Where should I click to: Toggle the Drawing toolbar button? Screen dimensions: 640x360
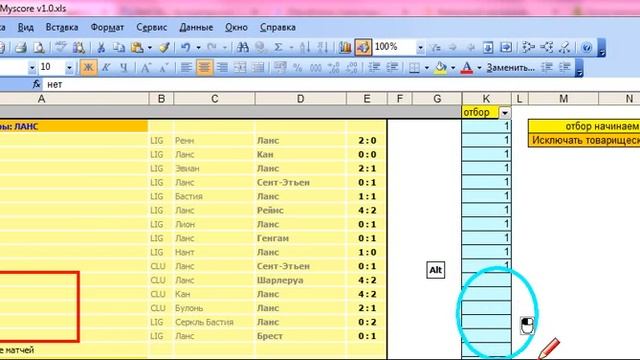click(363, 48)
